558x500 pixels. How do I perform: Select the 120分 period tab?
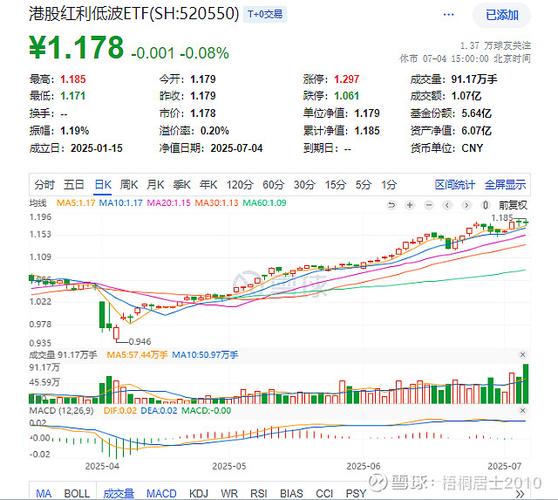pos(240,185)
